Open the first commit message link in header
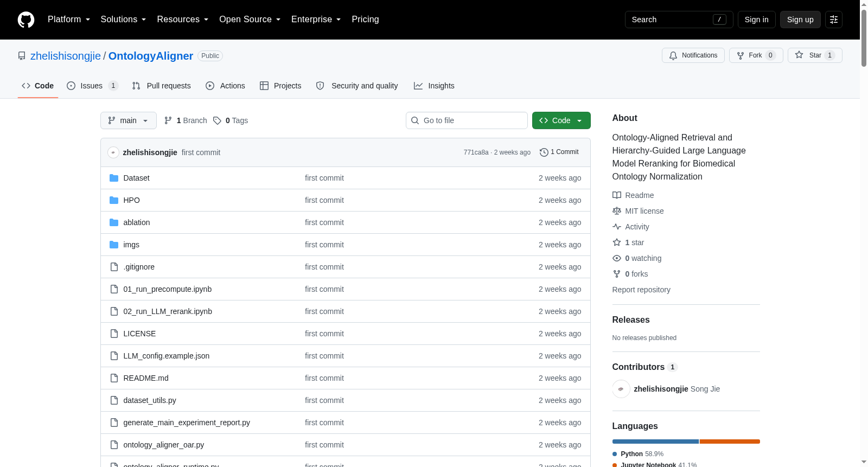Viewport: 868px width, 467px height. click(x=201, y=152)
